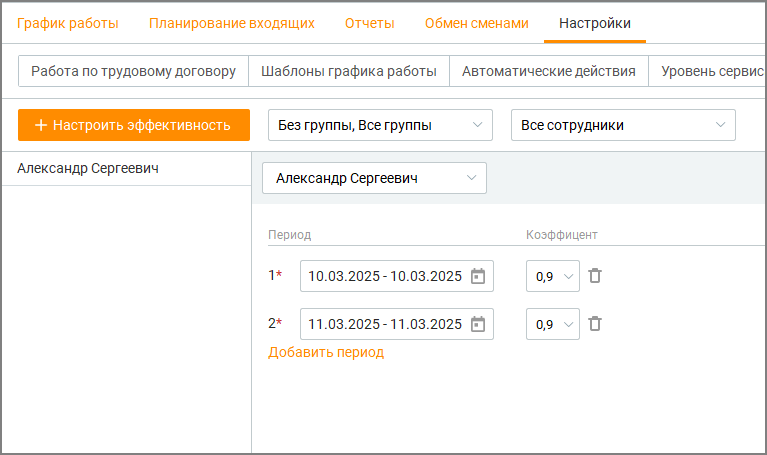Open coefficient 0,9 dropdown for period 2
The image size is (767, 455).
pyautogui.click(x=553, y=324)
